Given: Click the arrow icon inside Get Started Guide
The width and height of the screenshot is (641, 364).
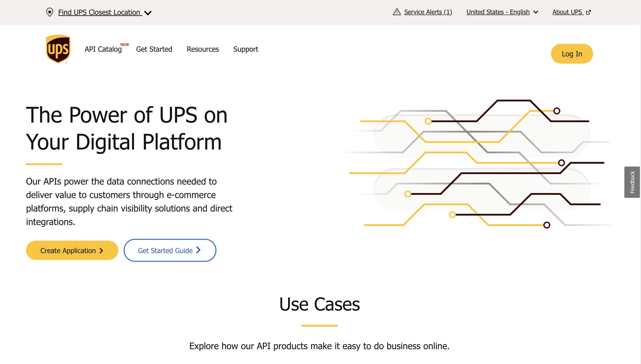Looking at the screenshot, I should tap(198, 250).
